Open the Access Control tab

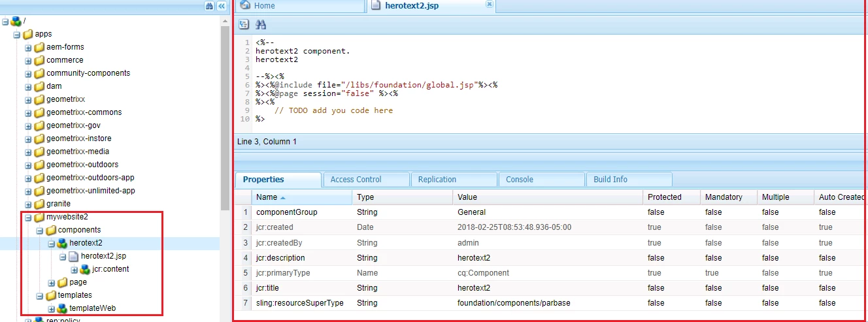(x=366, y=180)
